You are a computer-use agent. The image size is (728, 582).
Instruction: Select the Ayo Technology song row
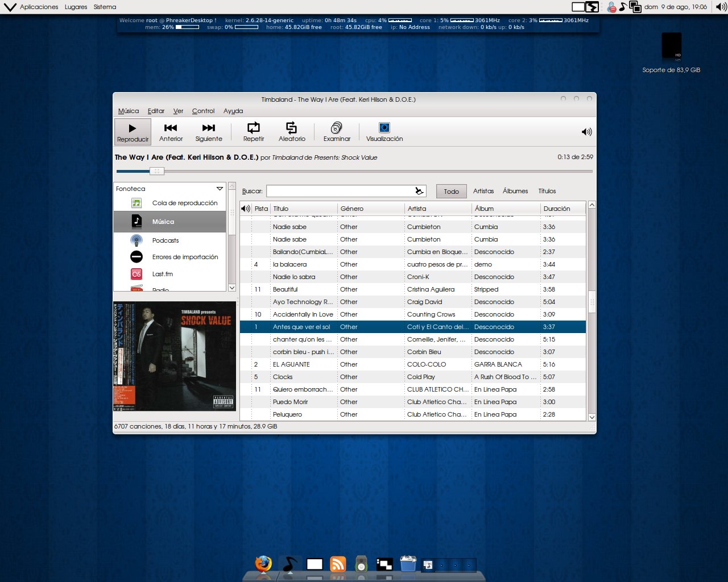pyautogui.click(x=413, y=302)
